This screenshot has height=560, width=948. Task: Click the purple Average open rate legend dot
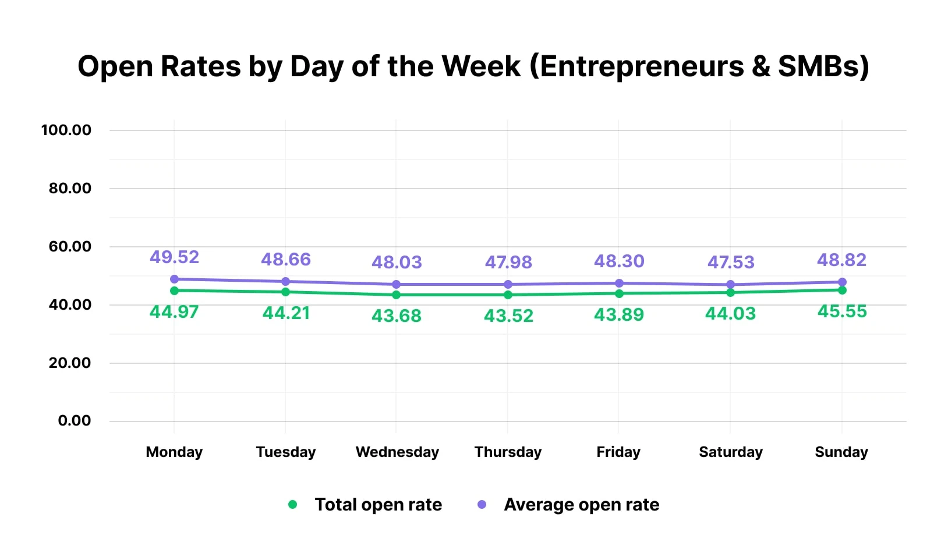[x=482, y=505]
